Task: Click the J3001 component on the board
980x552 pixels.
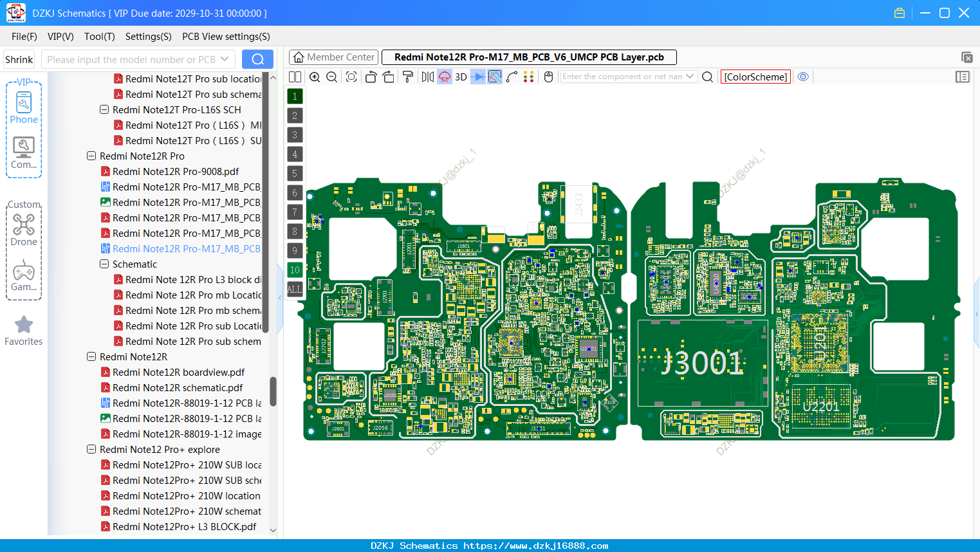Action: tap(703, 363)
